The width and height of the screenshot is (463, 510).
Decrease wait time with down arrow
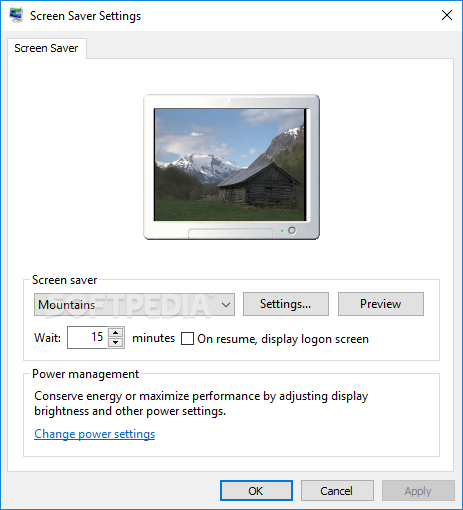pos(116,343)
